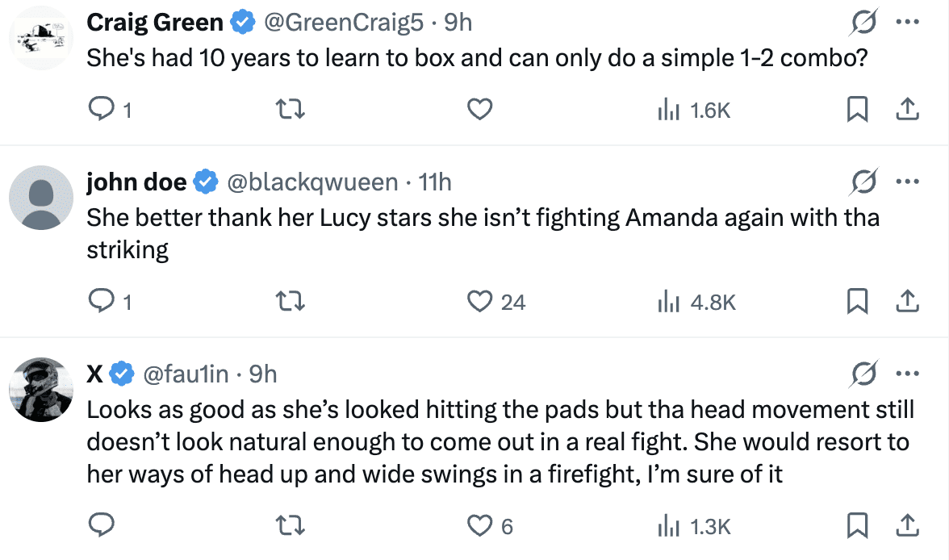This screenshot has height=560, width=949.
Task: Click the helmet avatar of user X
Action: [x=41, y=390]
